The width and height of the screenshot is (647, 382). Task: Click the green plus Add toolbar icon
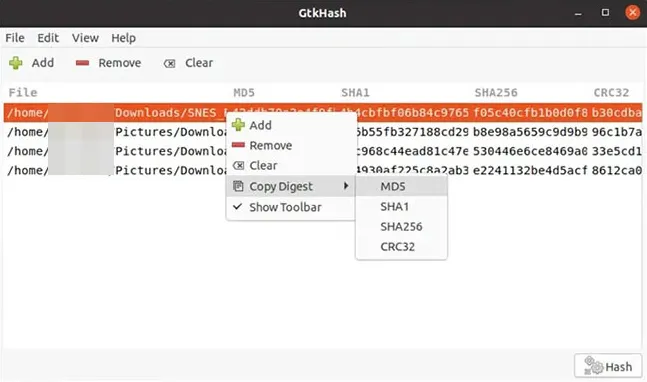pos(16,63)
